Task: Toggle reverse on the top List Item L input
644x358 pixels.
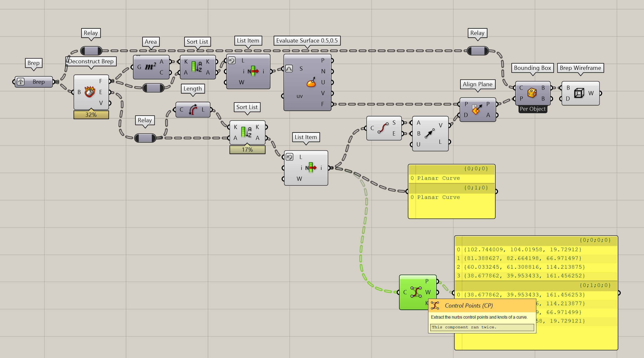Action: [232, 61]
